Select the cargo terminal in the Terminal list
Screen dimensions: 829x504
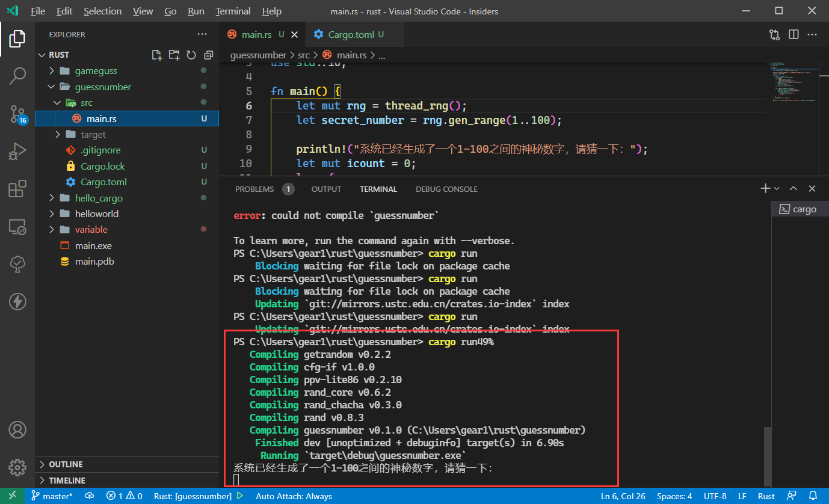tap(800, 209)
